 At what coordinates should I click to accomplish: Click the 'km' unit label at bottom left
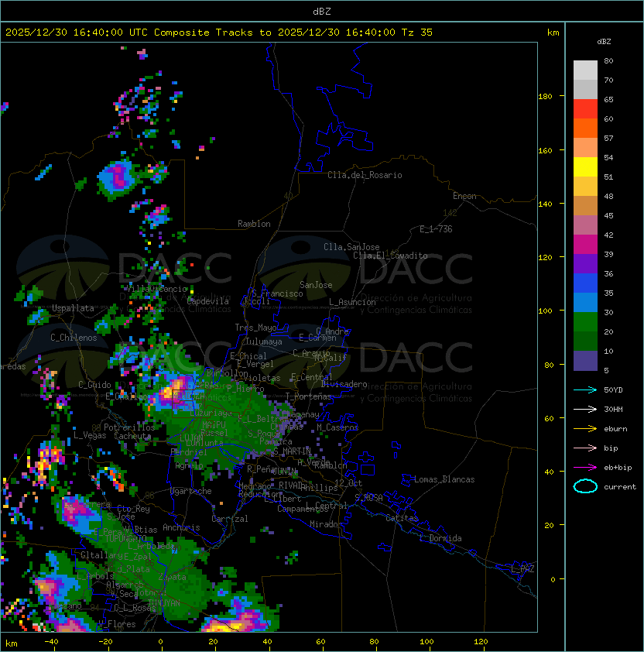tap(12, 643)
